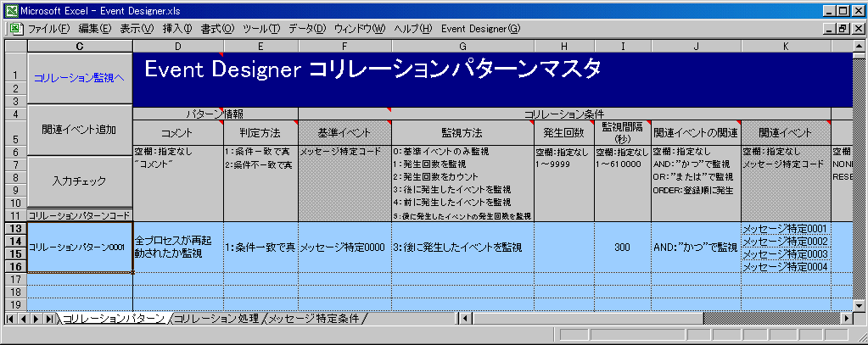Click the Excel icon in the title bar
This screenshot has width=868, height=345.
tap(10, 10)
